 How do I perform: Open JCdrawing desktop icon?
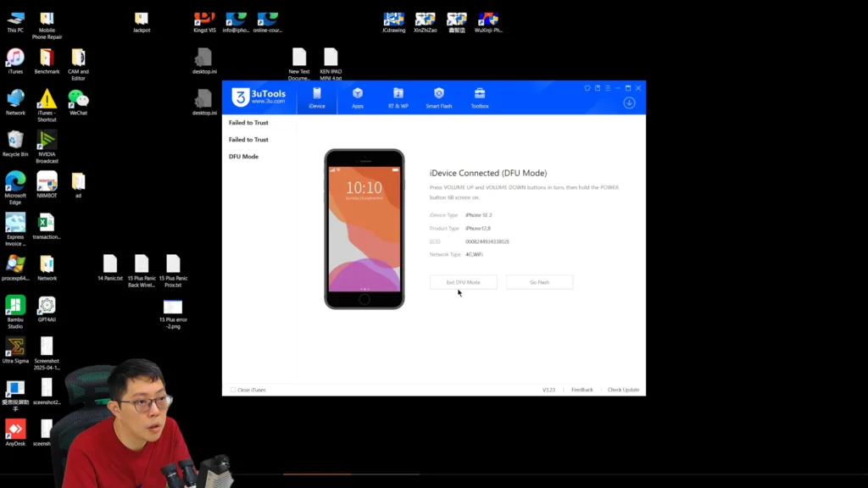pos(393,23)
